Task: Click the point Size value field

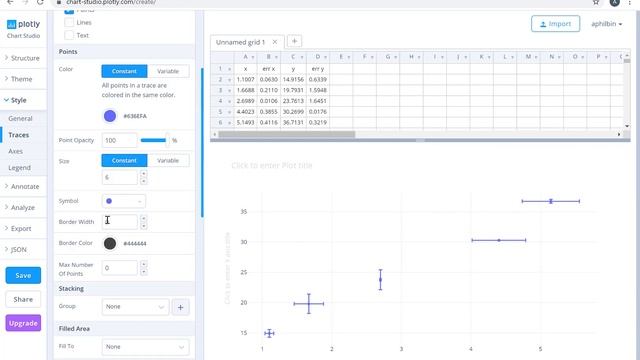Action: point(119,177)
